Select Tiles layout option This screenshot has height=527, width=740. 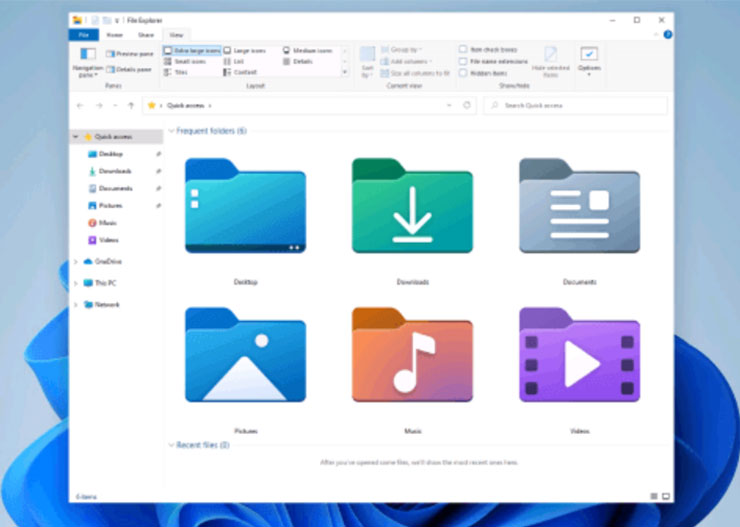pos(176,72)
